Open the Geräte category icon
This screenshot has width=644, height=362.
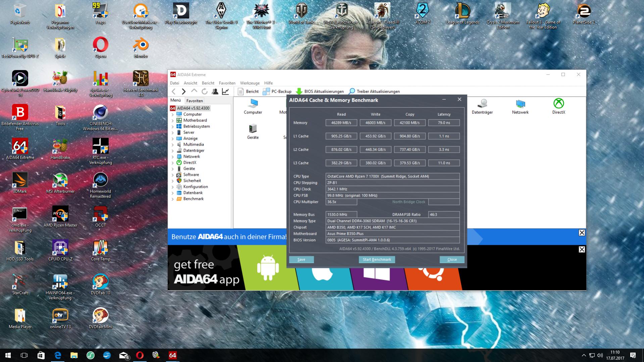[x=253, y=132]
